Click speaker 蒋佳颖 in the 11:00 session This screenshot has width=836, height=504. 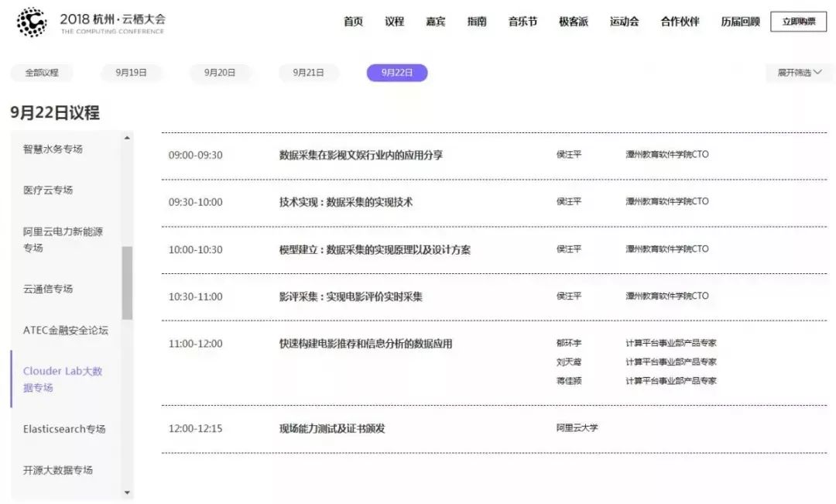coord(569,381)
